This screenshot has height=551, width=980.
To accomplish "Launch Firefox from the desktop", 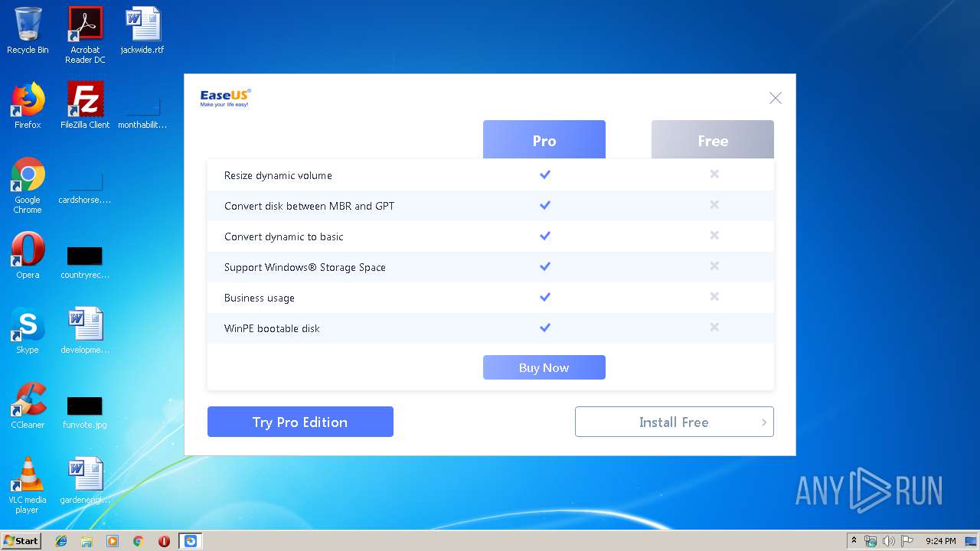I will [x=28, y=106].
